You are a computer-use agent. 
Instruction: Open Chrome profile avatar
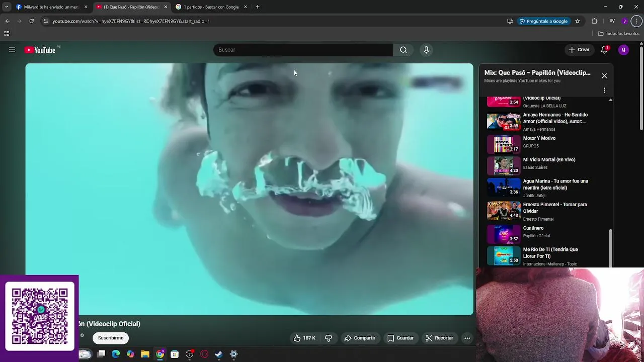click(624, 21)
